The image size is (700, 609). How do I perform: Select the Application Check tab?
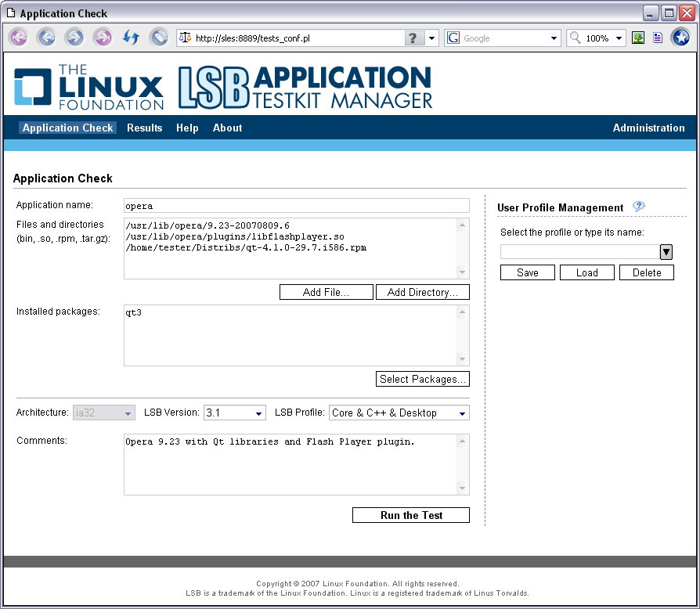pyautogui.click(x=67, y=128)
